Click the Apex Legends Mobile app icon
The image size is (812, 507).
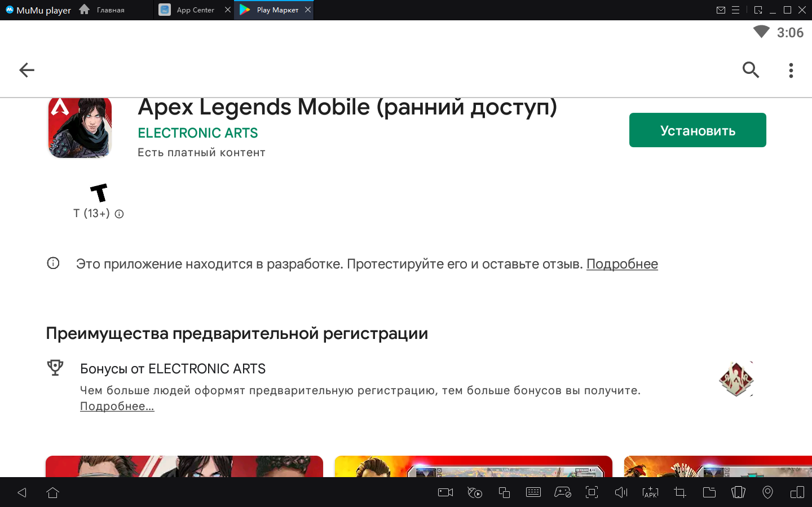click(x=80, y=128)
